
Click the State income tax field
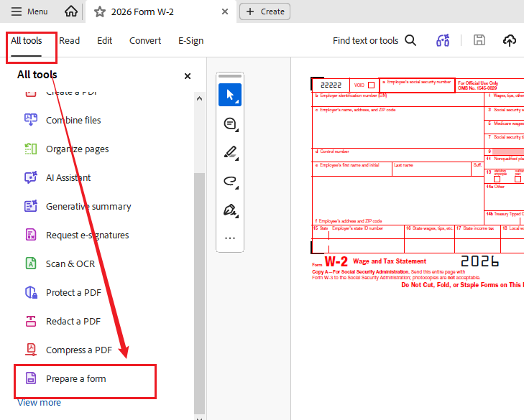coord(477,232)
